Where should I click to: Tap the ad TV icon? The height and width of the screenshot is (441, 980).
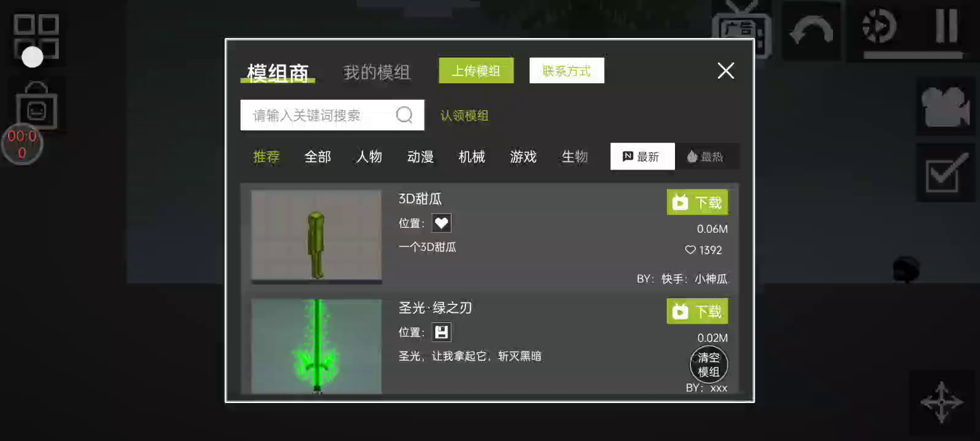click(741, 29)
